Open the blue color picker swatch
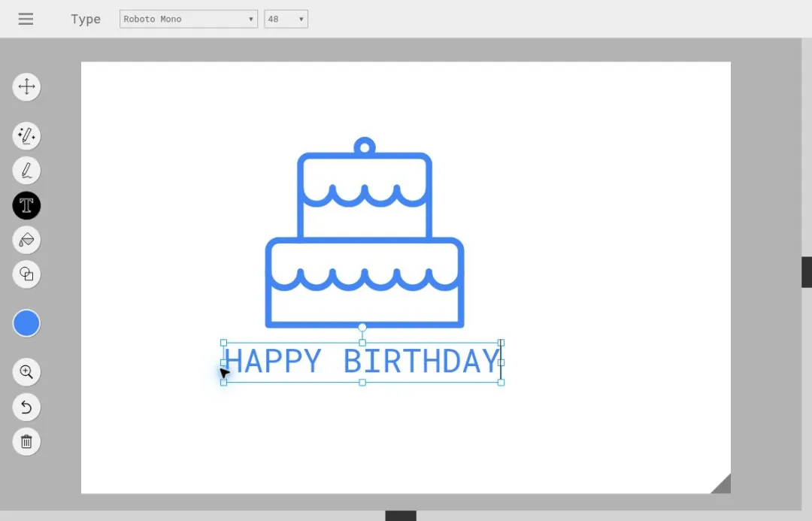Viewport: 812px width, 521px height. (26, 323)
